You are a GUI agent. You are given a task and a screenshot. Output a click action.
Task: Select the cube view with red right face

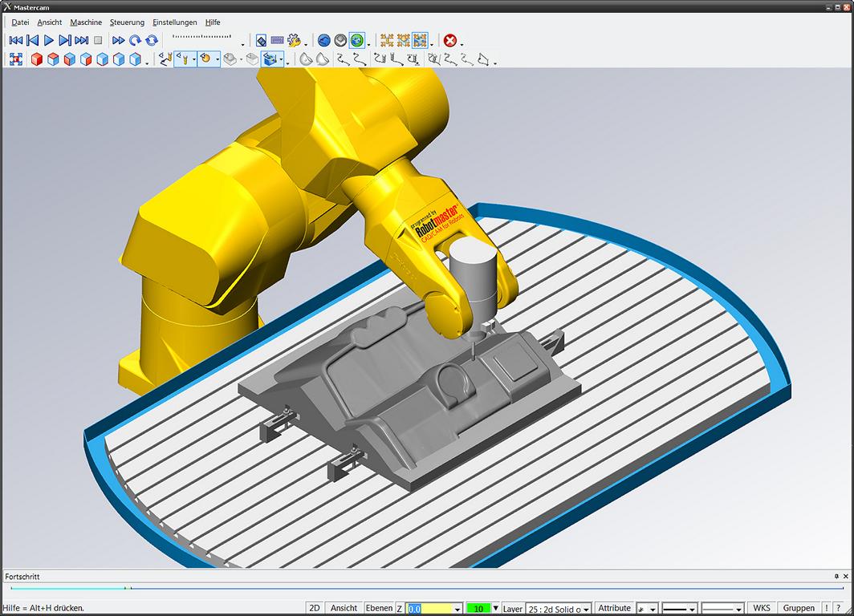pos(86,59)
